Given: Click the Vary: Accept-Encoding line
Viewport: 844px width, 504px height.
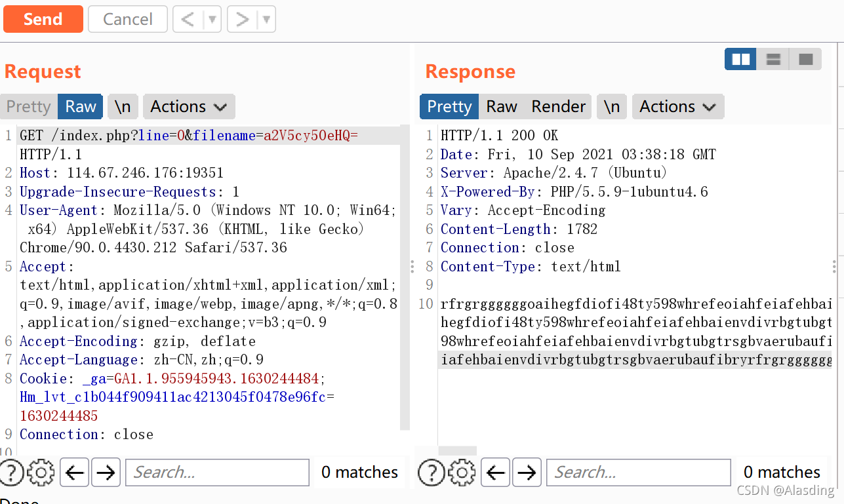Looking at the screenshot, I should (x=523, y=210).
